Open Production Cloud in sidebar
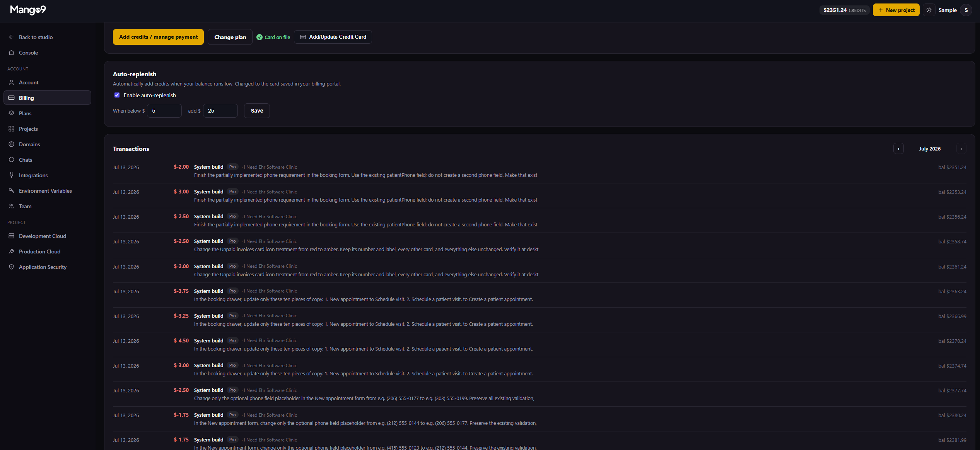 pyautogui.click(x=47, y=252)
